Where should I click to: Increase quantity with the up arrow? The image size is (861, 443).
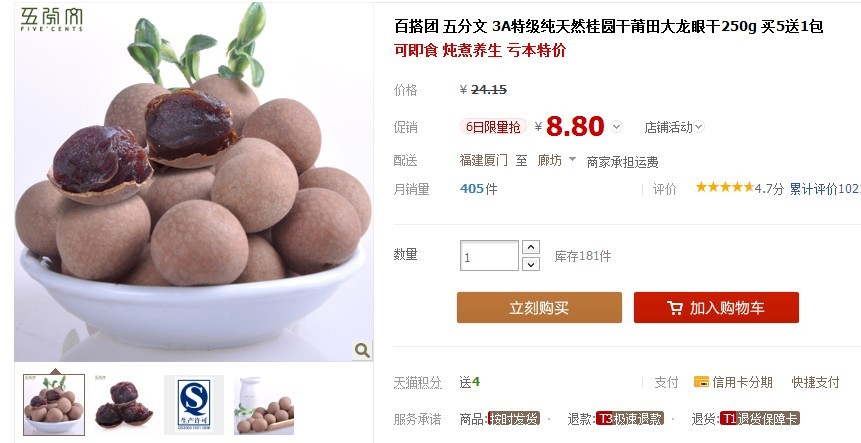pos(530,247)
